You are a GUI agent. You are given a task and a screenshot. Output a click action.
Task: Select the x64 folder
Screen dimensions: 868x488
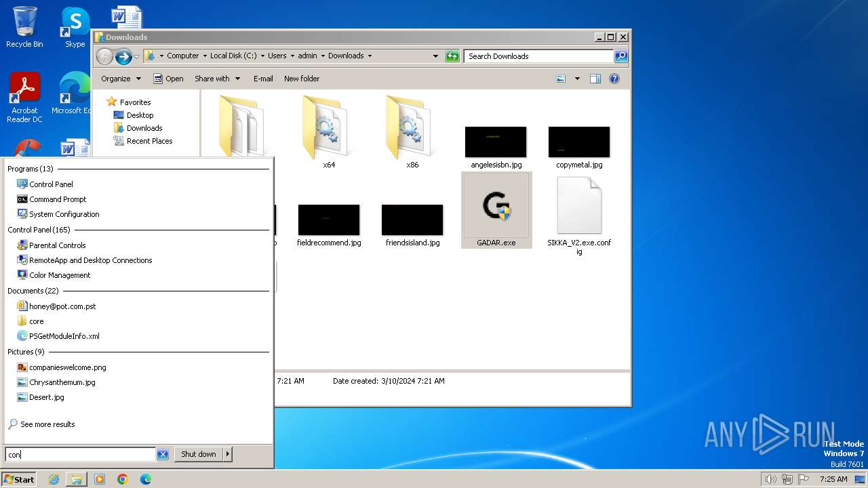(x=329, y=131)
